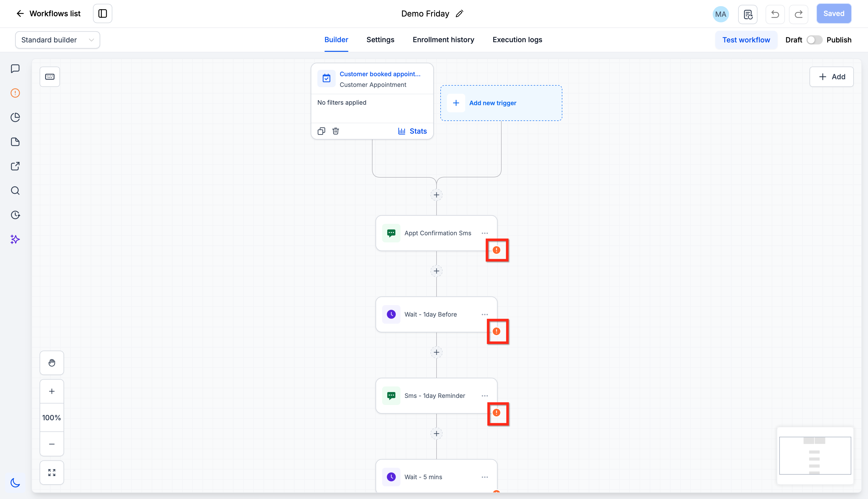Click the Saved button

click(834, 14)
